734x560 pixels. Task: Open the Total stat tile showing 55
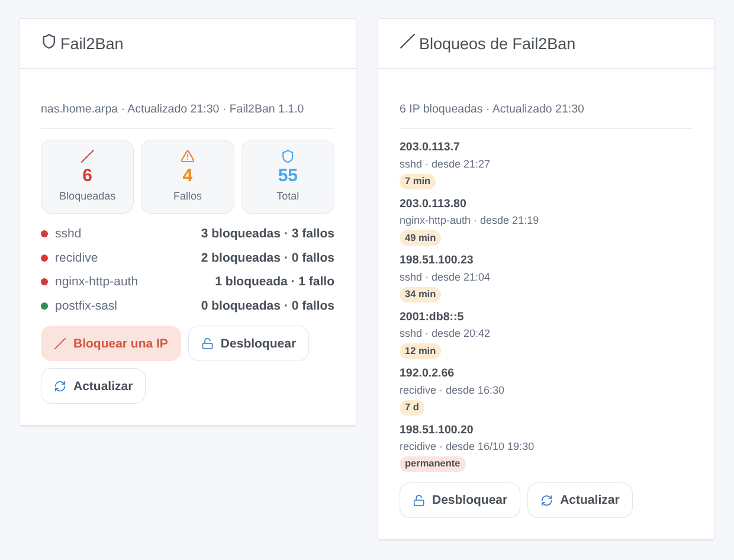click(288, 176)
